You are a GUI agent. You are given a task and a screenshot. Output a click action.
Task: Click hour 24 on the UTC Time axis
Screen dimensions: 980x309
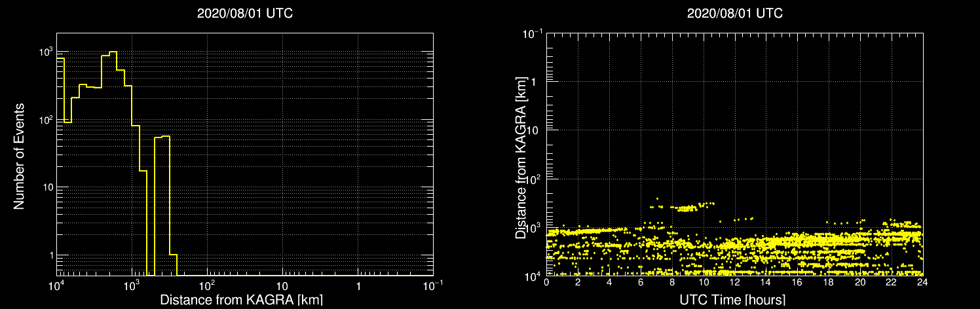pyautogui.click(x=923, y=283)
